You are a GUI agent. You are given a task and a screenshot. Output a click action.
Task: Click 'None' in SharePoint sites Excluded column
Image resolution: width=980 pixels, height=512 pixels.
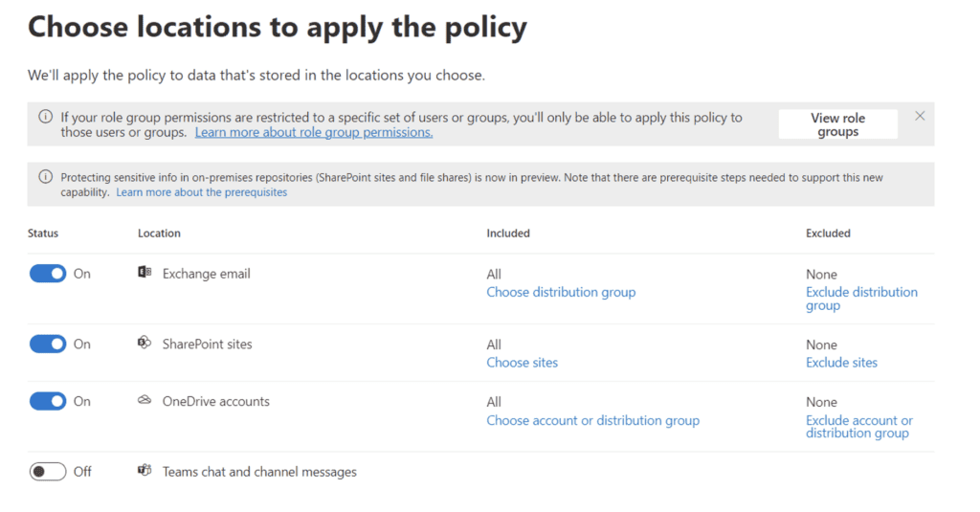pyautogui.click(x=821, y=345)
